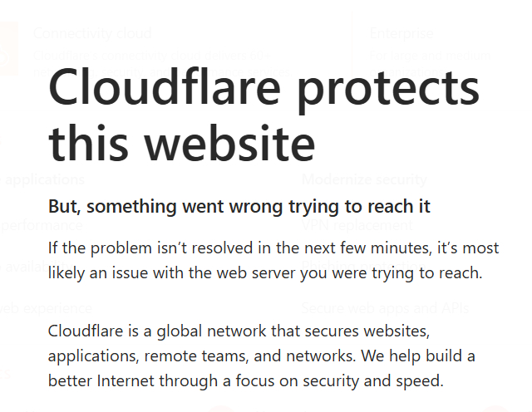Open the faded Enterprise menu item
This screenshot has height=412, width=532.
[x=401, y=34]
